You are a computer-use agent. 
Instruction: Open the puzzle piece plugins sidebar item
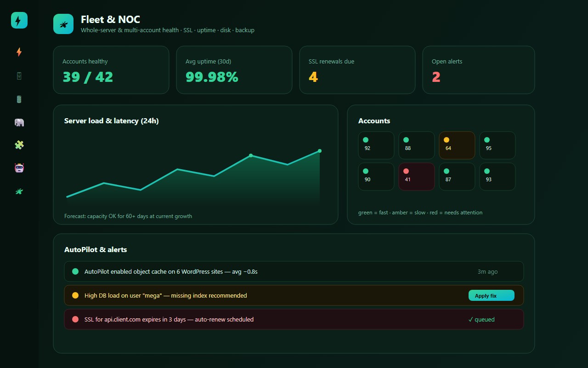coord(19,145)
